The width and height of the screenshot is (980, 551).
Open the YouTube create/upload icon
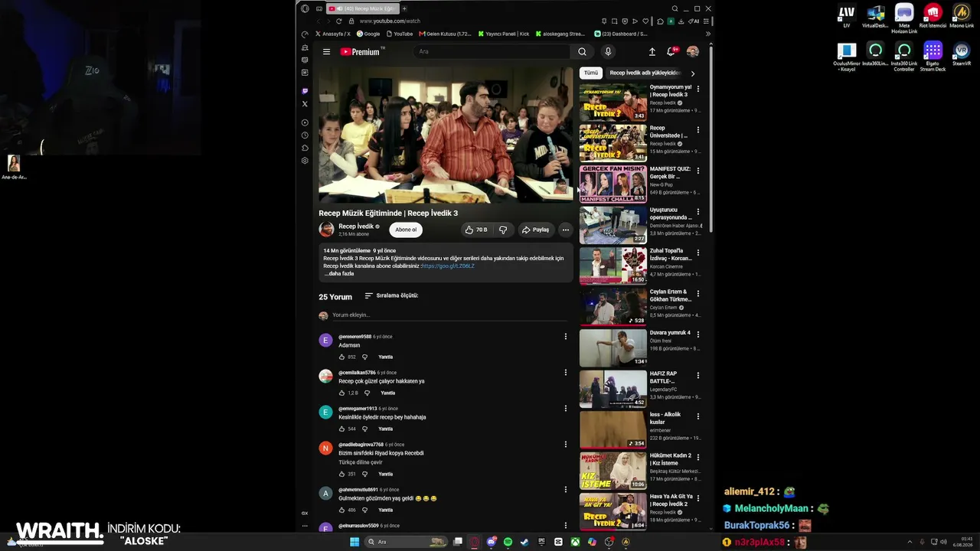coord(652,52)
